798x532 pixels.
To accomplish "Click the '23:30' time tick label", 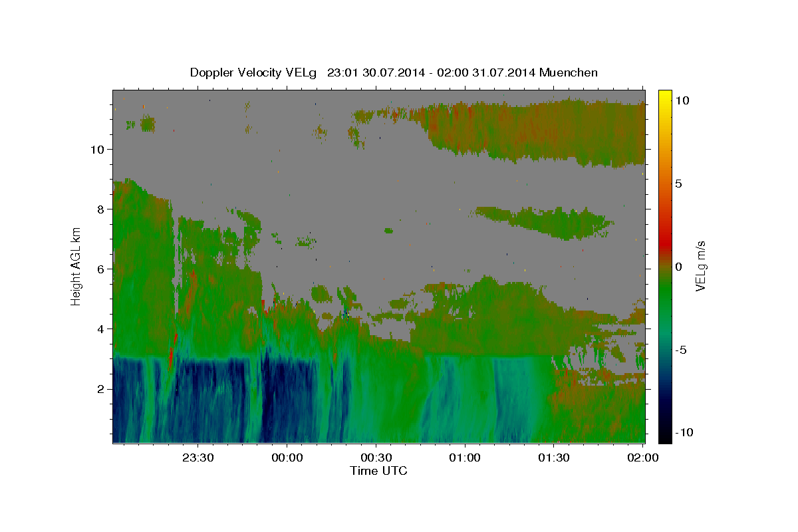I will point(198,458).
